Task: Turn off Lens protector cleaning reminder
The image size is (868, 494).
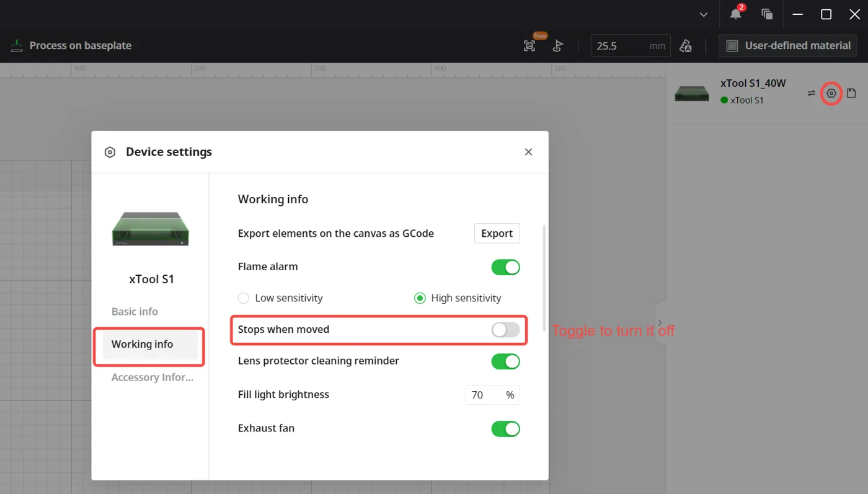Action: 505,361
